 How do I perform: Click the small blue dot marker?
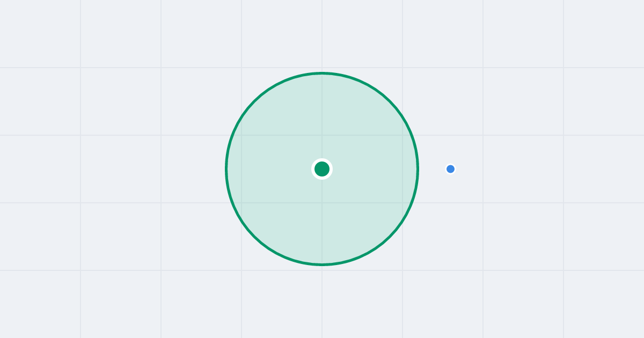(x=450, y=169)
